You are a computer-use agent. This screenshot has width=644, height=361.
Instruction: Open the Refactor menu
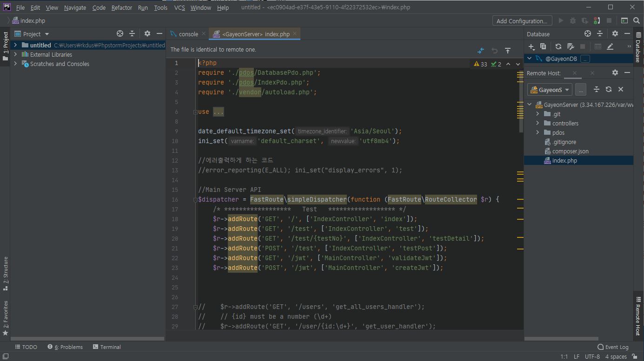[x=121, y=7]
